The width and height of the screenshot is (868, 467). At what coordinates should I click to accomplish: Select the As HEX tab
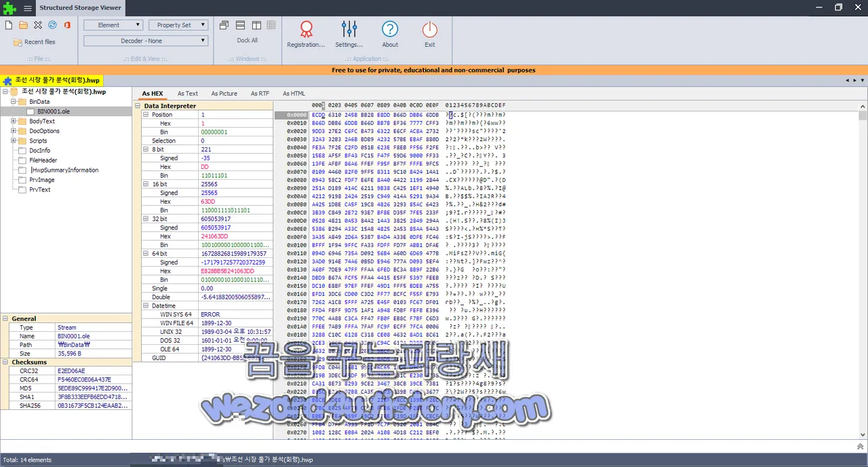pyautogui.click(x=153, y=94)
